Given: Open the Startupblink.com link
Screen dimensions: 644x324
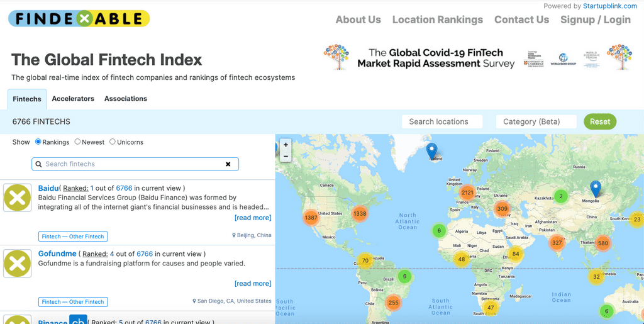Looking at the screenshot, I should pyautogui.click(x=610, y=6).
